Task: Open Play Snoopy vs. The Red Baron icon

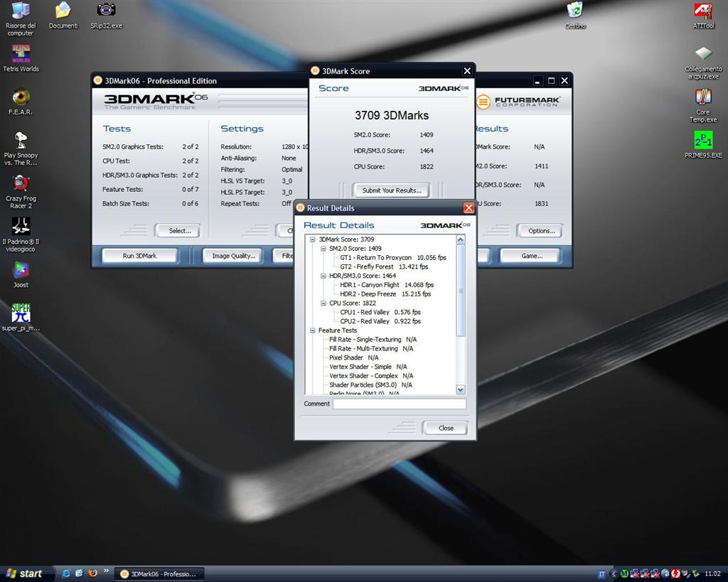Action: [x=21, y=149]
